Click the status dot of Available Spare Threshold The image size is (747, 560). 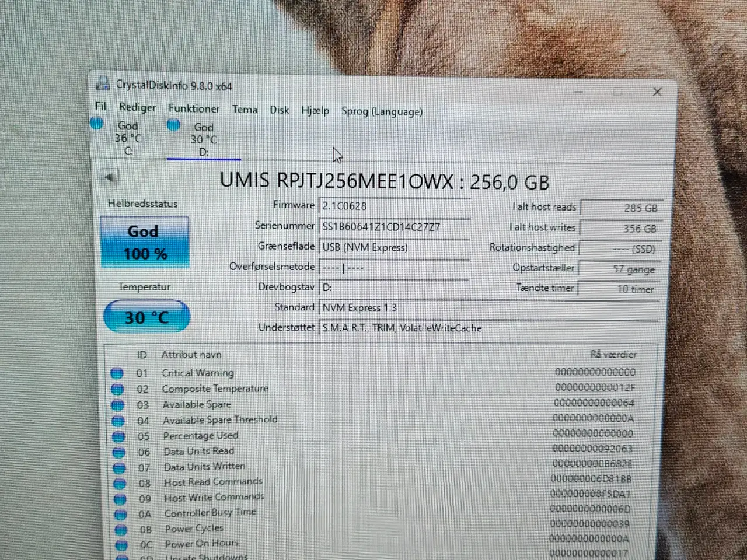(118, 420)
